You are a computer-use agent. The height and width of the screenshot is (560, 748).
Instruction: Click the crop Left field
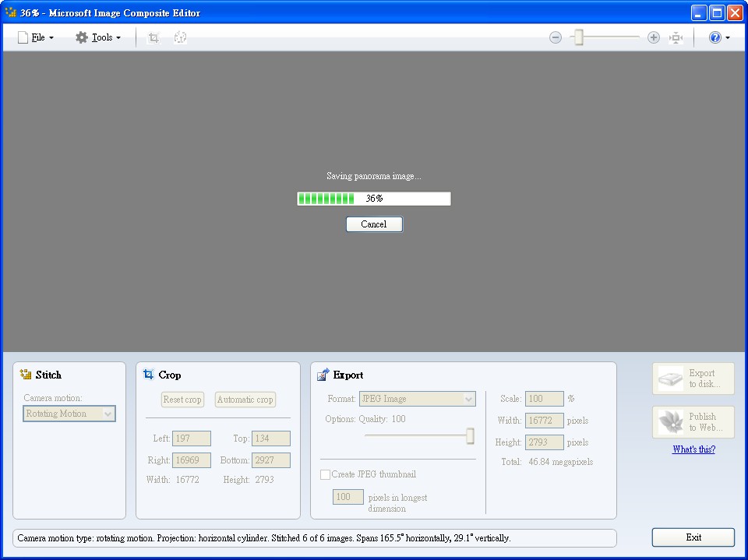pyautogui.click(x=192, y=438)
